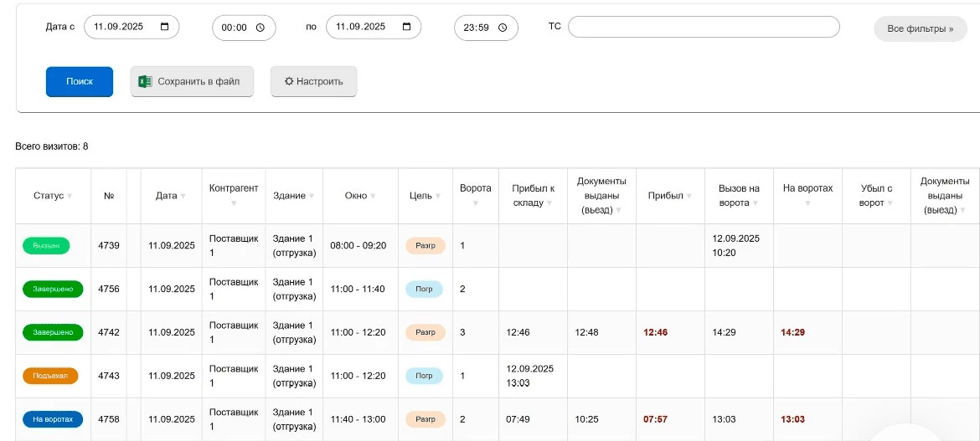Click clock icon in 23:59 time field
This screenshot has height=441, width=980.
[503, 28]
